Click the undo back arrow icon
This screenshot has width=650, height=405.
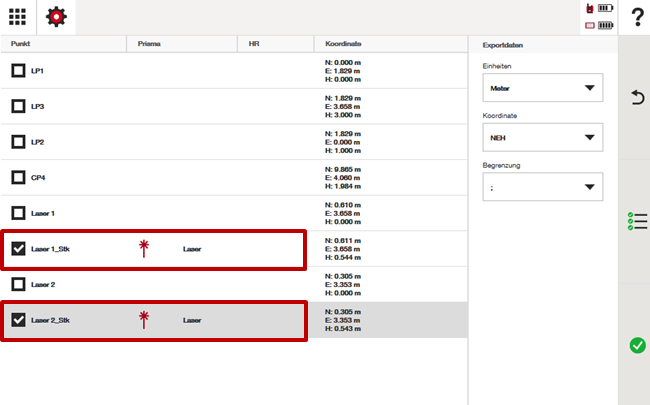[636, 97]
